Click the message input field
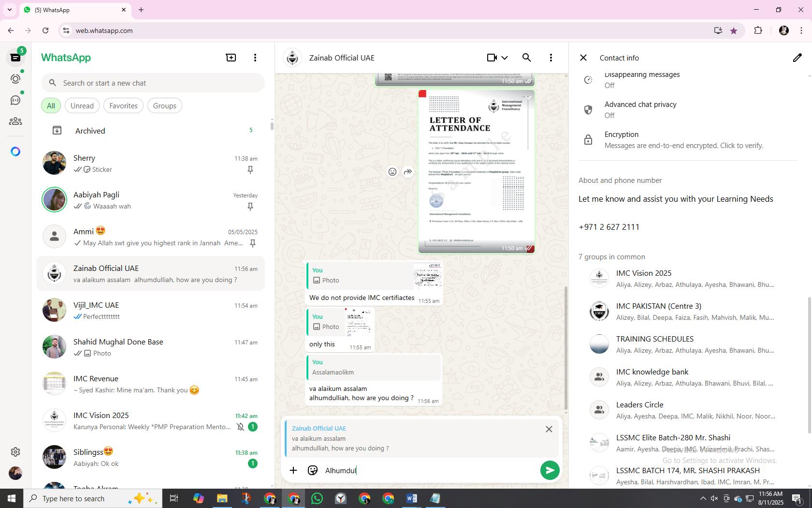The image size is (812, 508). pos(429,470)
